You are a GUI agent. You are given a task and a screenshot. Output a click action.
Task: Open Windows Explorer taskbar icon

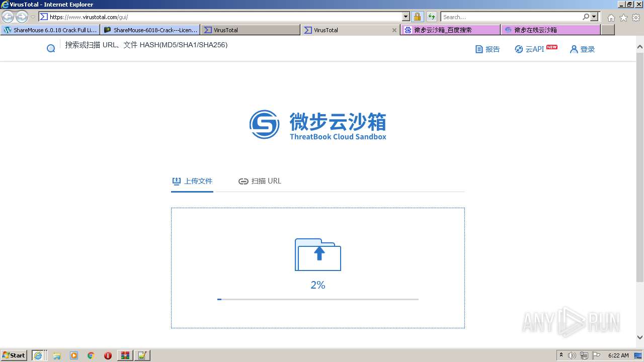pos(57,355)
